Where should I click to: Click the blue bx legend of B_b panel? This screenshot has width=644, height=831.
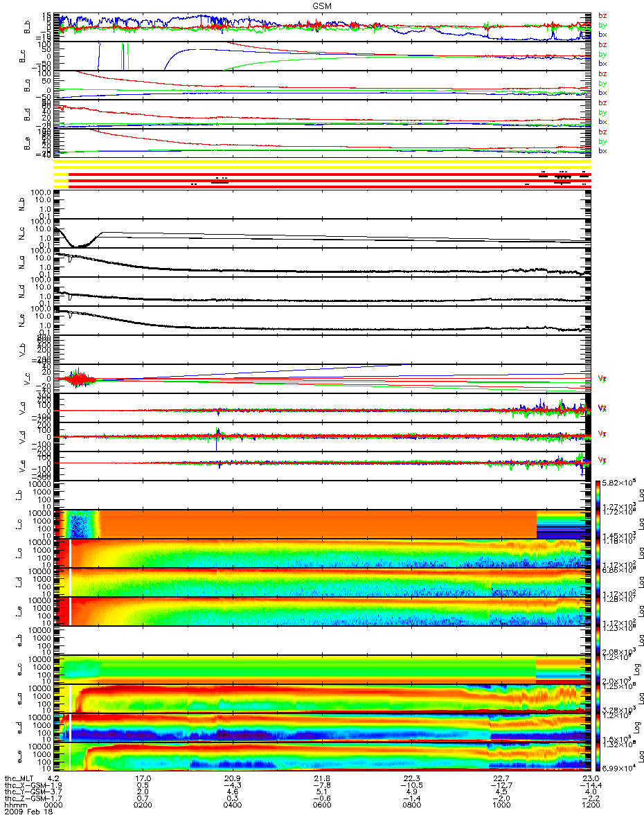(x=602, y=35)
